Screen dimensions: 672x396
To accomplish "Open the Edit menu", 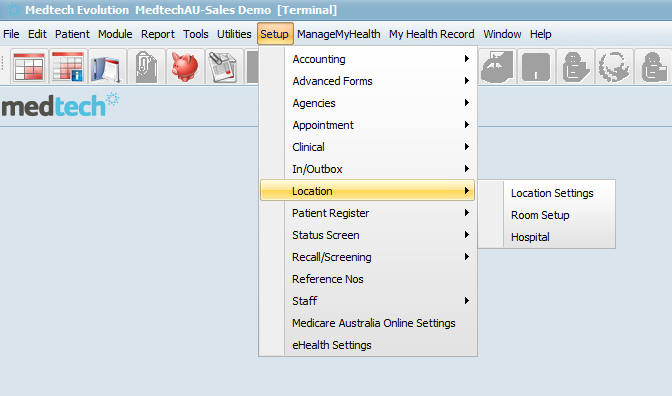I will [37, 34].
